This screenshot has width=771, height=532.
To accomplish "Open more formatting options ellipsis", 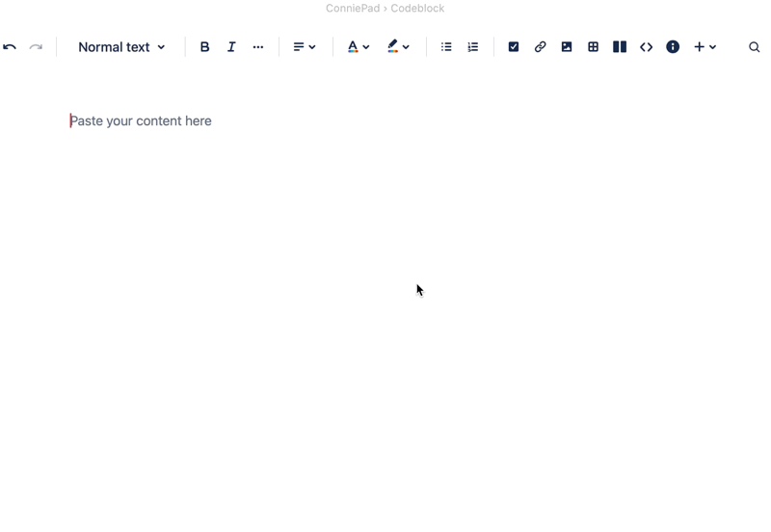I will [258, 47].
